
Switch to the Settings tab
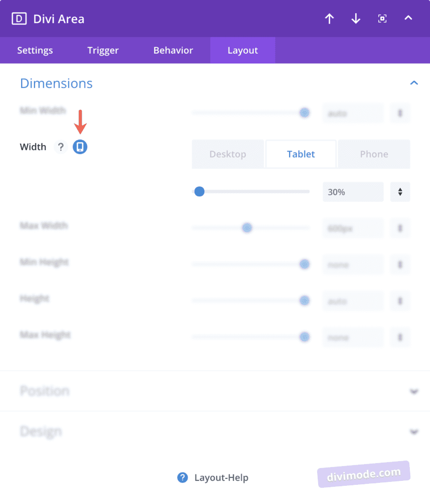pyautogui.click(x=35, y=50)
